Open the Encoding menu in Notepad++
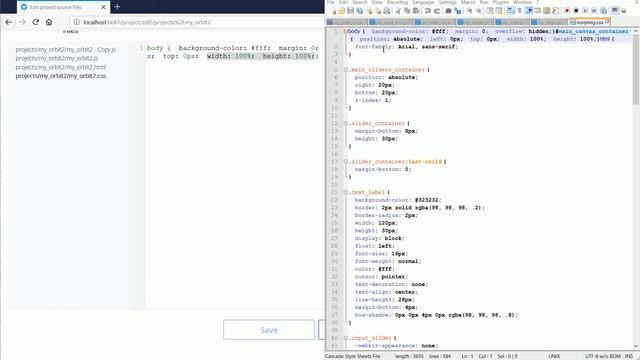 (x=397, y=2)
